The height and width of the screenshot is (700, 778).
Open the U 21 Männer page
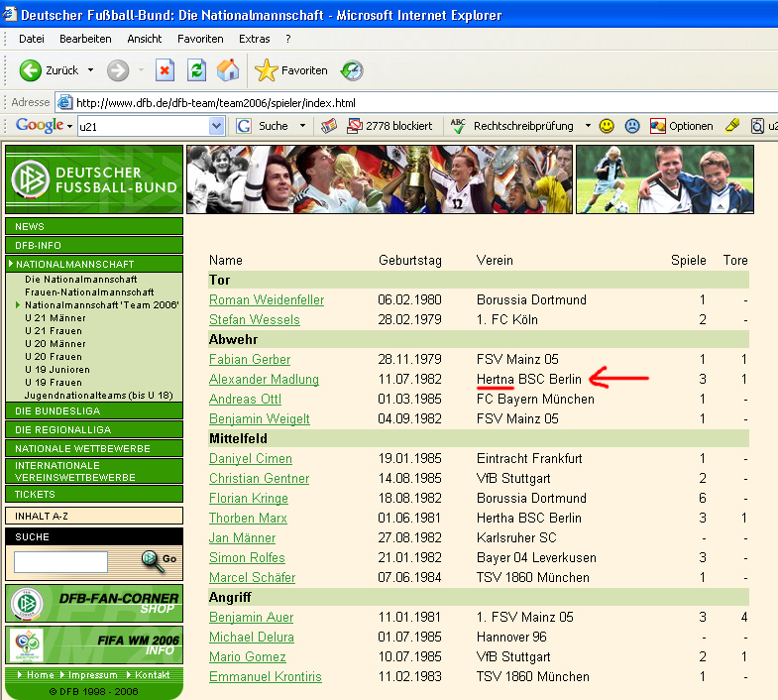tap(56, 317)
